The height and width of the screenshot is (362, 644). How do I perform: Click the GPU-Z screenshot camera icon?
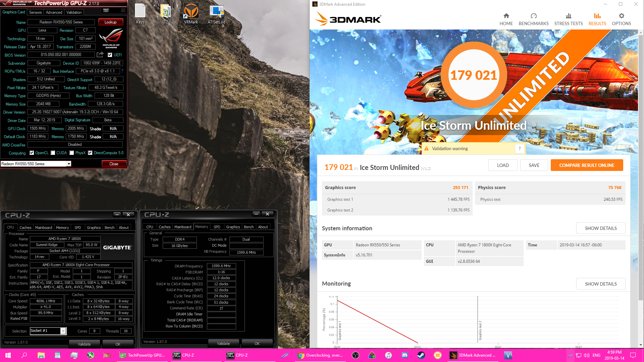[x=106, y=11]
